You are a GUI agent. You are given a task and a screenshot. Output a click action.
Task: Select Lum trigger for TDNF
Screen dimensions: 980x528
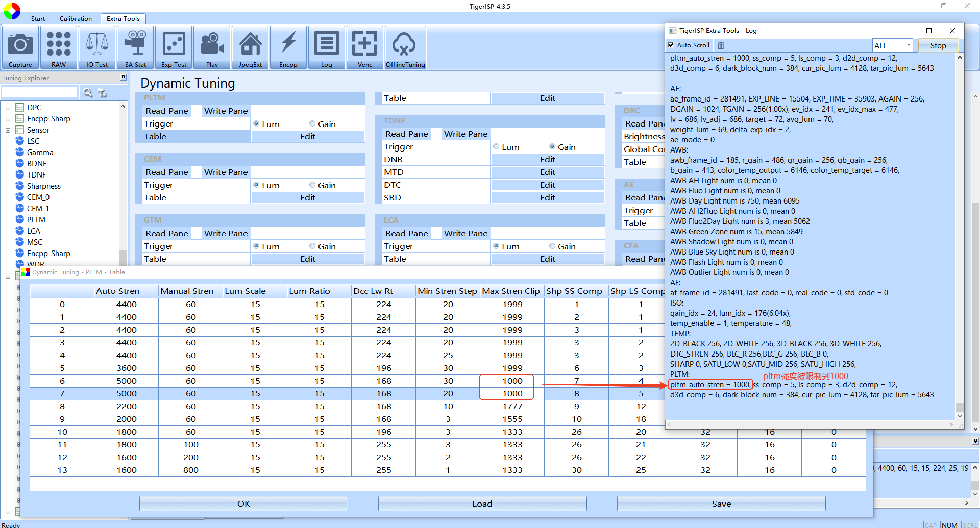(x=496, y=147)
